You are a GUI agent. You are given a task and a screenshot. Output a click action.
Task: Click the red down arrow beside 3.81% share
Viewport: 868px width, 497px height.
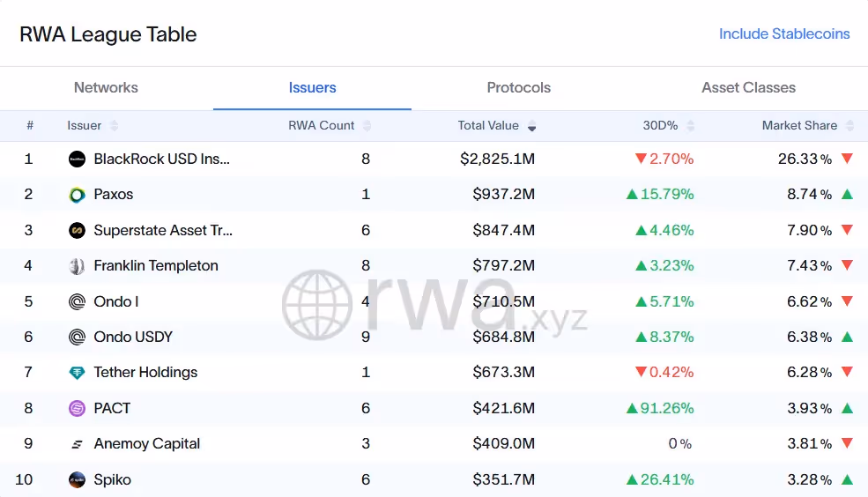[847, 443]
